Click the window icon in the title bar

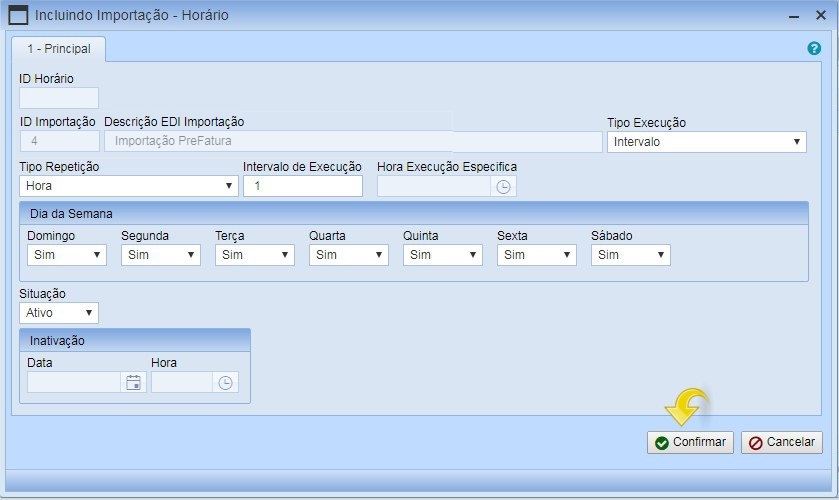point(18,15)
